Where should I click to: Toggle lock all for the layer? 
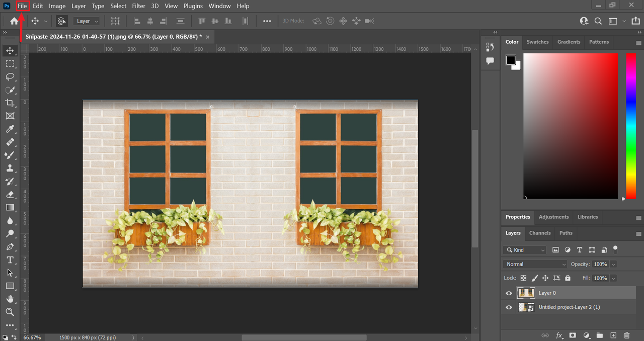(x=568, y=278)
